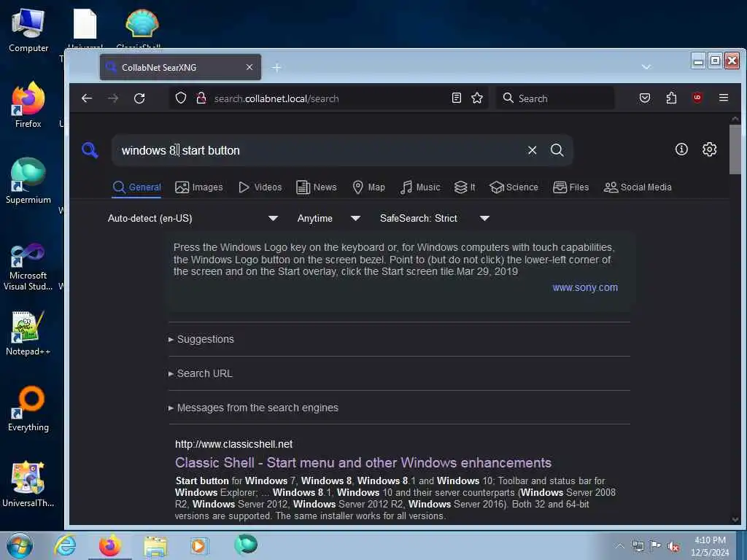This screenshot has width=747, height=560.
Task: Click the SearXNG magnifier logo
Action: point(90,150)
